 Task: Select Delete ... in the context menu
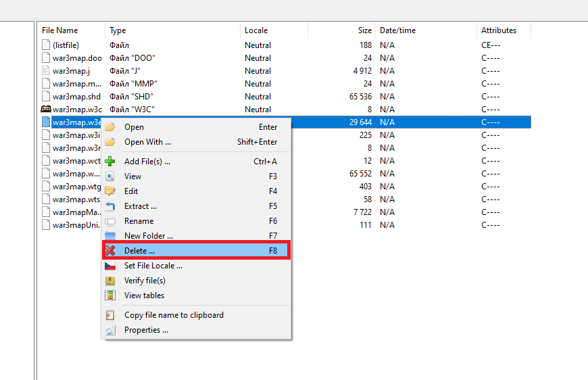coord(196,251)
